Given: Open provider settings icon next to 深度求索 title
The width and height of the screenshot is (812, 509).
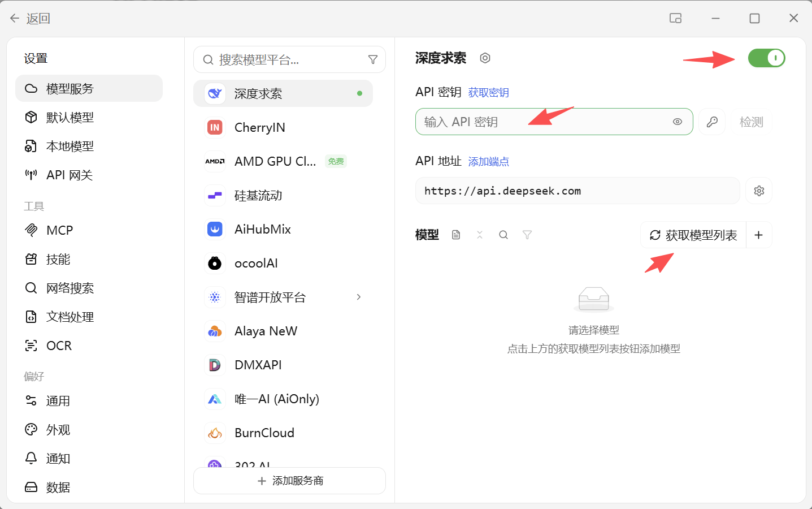Looking at the screenshot, I should (x=485, y=58).
